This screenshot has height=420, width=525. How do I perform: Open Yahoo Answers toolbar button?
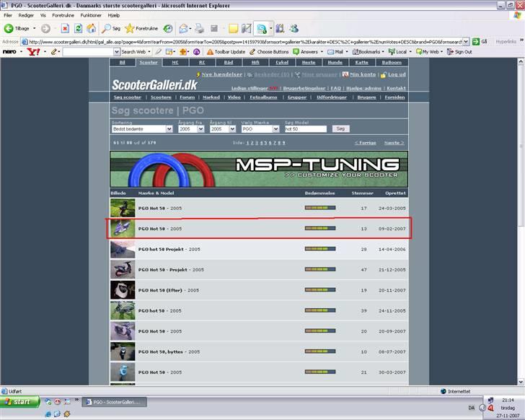tap(305, 52)
